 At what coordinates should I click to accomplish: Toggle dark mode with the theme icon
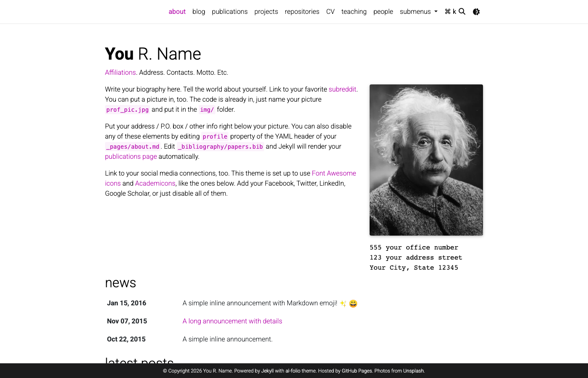pyautogui.click(x=476, y=12)
